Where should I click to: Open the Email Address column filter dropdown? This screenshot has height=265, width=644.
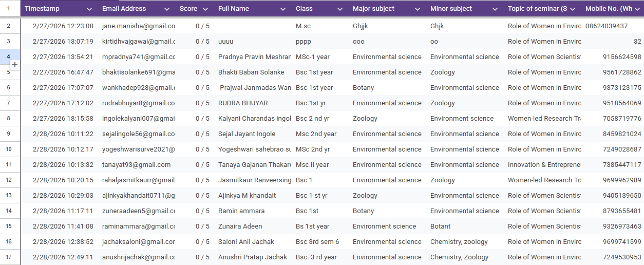167,9
